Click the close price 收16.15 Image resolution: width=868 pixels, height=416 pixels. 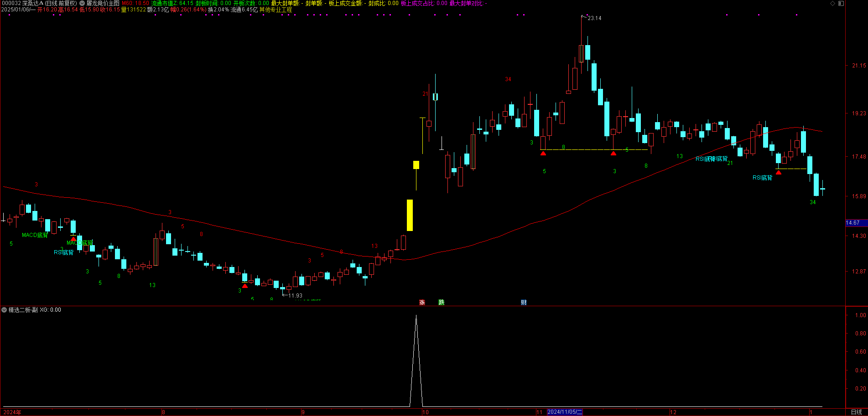click(110, 10)
